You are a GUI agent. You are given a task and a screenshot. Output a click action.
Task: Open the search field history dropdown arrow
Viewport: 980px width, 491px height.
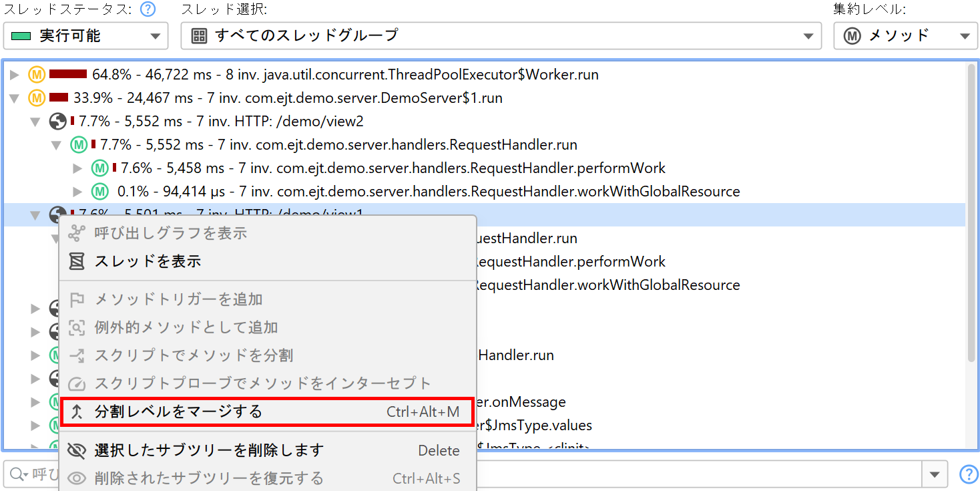coord(934,474)
